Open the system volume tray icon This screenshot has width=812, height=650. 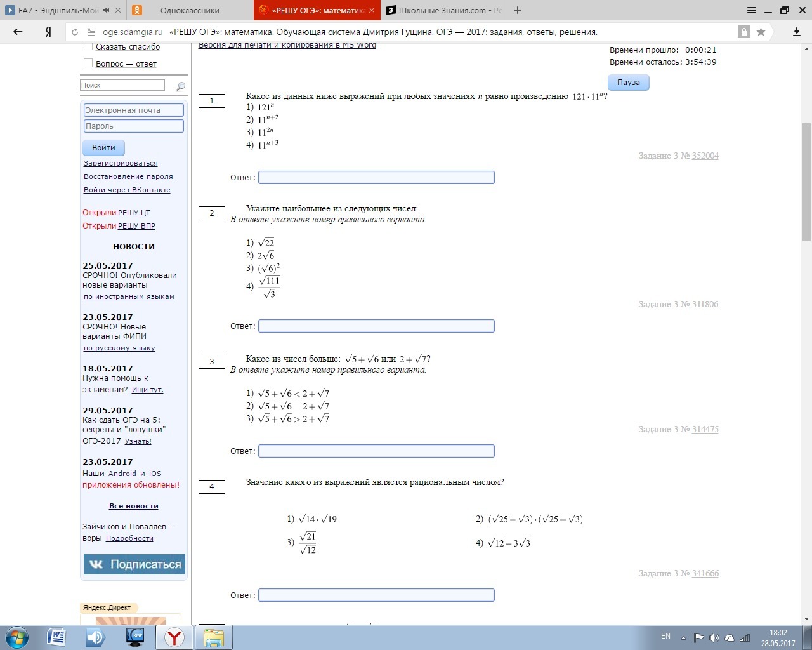coord(714,638)
